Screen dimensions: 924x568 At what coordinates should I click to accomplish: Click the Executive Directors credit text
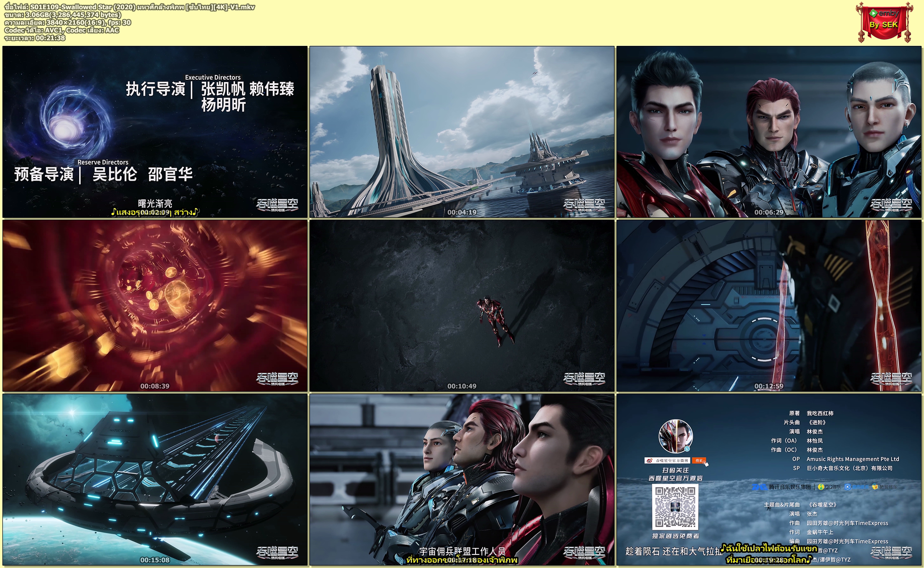click(213, 77)
